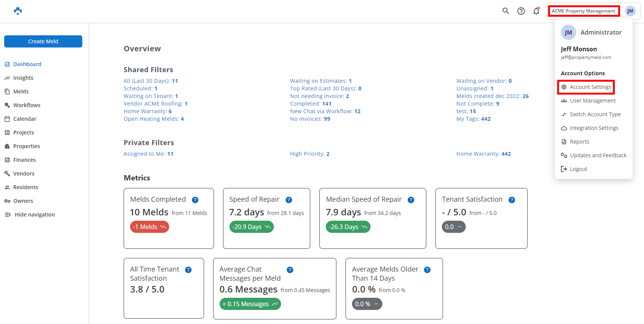
Task: Click help icon beside Speed of Repair
Action: click(289, 200)
